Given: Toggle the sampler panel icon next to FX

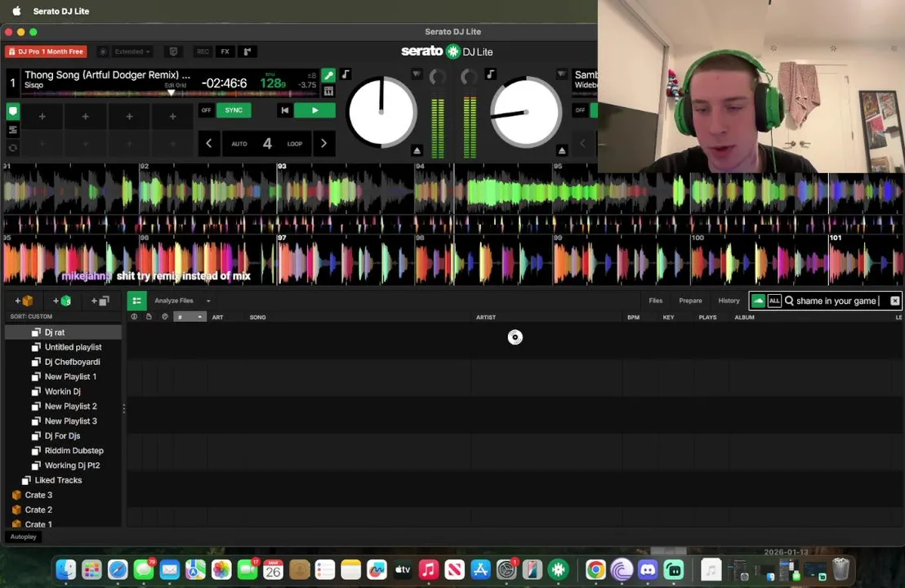Looking at the screenshot, I should point(247,51).
